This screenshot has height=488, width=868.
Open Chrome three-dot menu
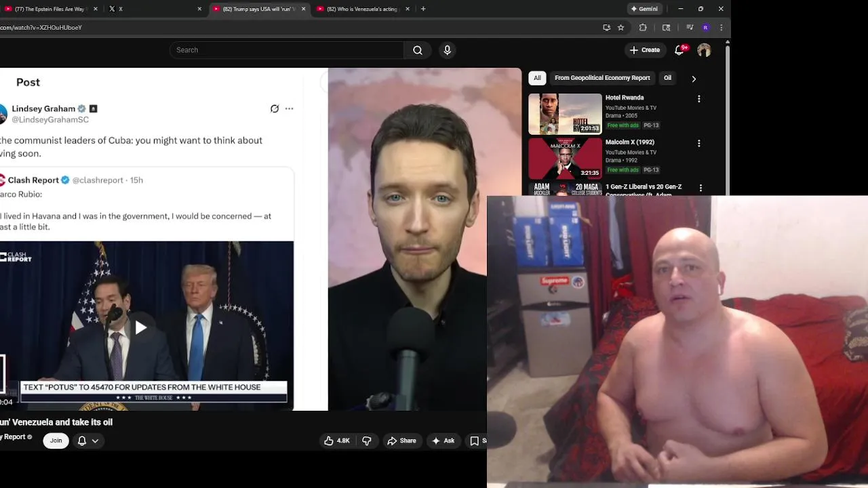coord(721,28)
